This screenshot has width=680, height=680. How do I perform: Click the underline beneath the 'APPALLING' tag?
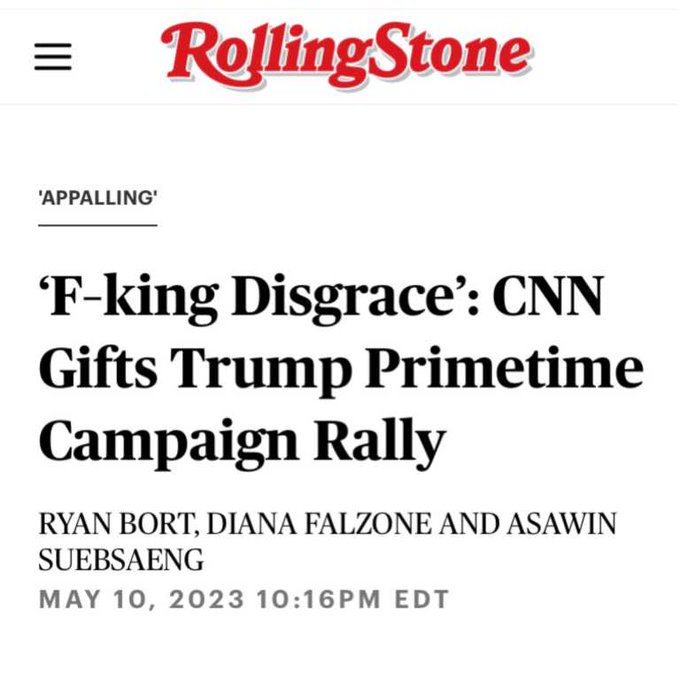pos(98,225)
